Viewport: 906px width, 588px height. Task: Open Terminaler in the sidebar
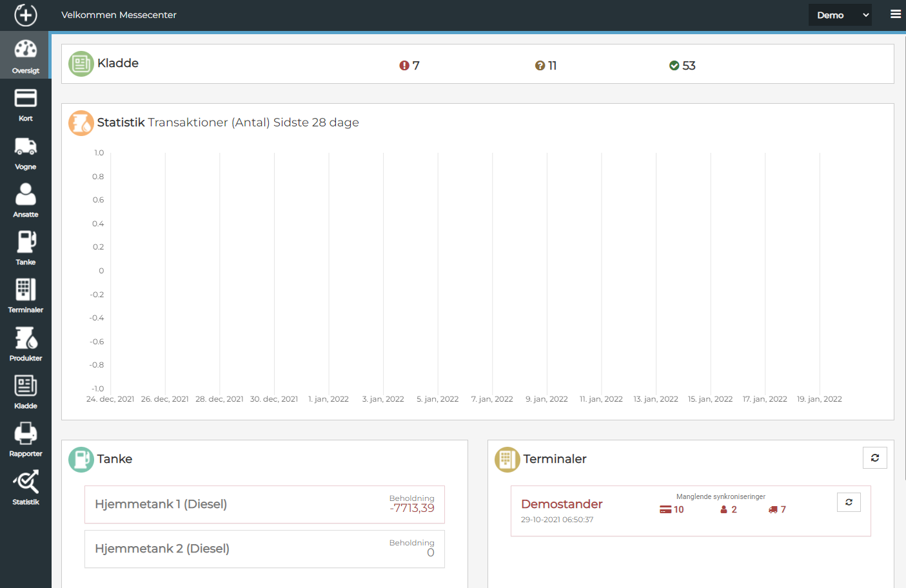pos(26,296)
